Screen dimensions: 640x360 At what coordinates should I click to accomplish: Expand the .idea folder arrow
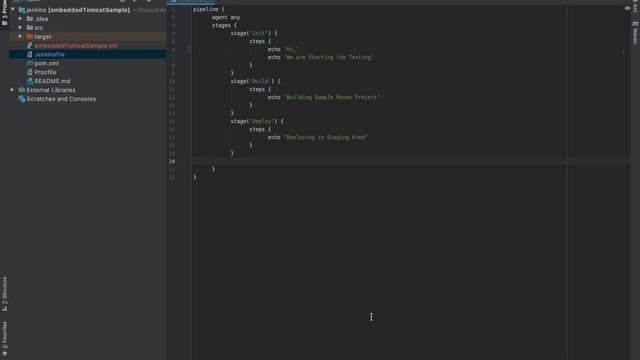20,19
